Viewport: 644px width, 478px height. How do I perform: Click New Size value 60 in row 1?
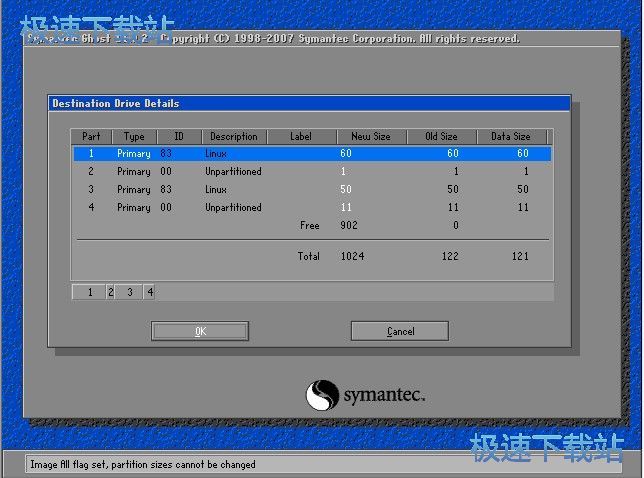[346, 154]
